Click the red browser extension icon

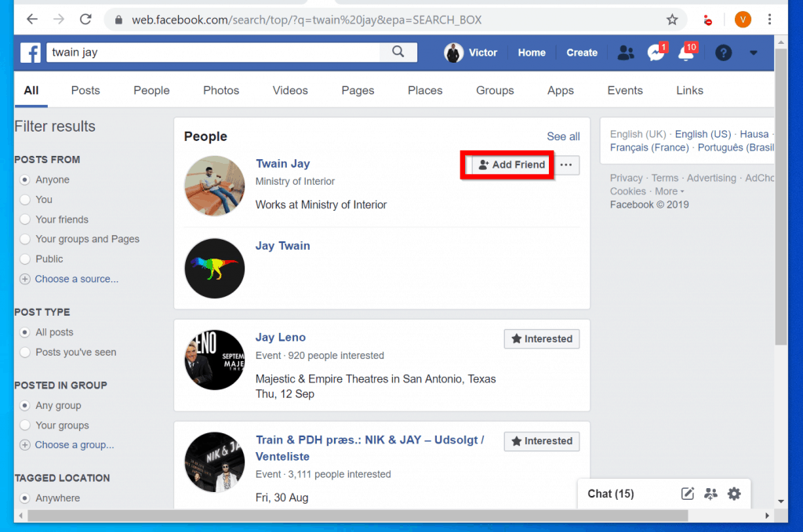click(x=707, y=20)
